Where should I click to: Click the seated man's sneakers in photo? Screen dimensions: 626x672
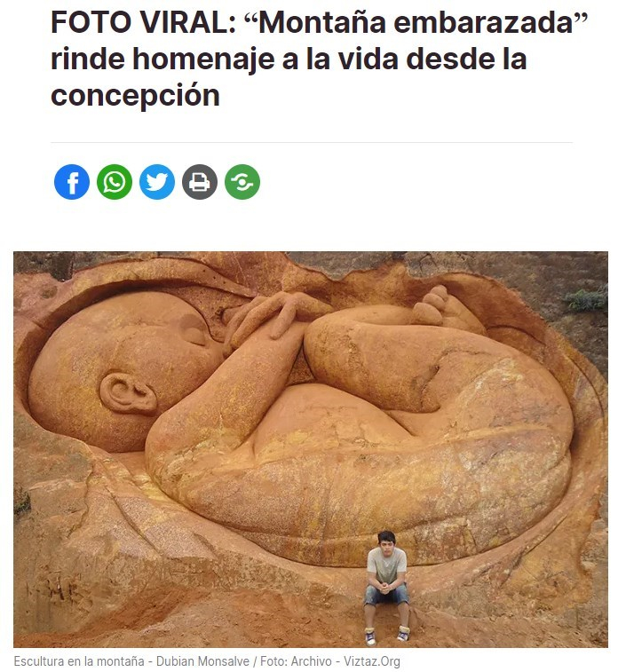[x=387, y=635]
